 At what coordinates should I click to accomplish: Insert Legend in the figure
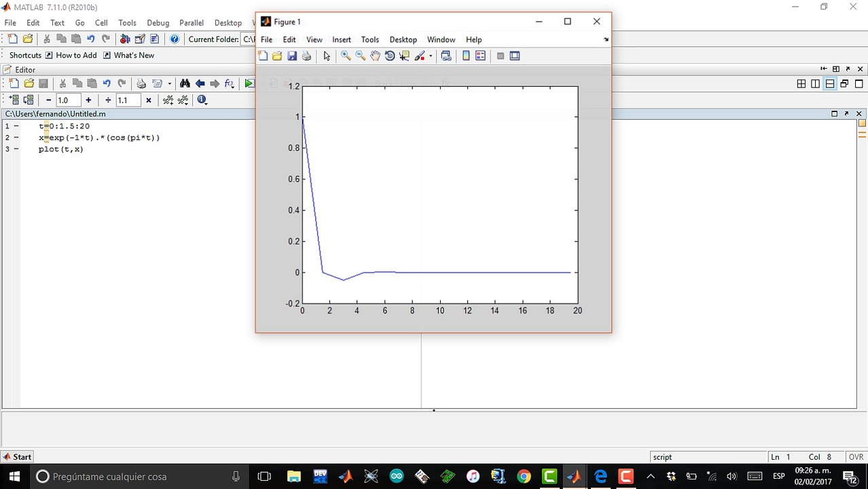[x=480, y=56]
